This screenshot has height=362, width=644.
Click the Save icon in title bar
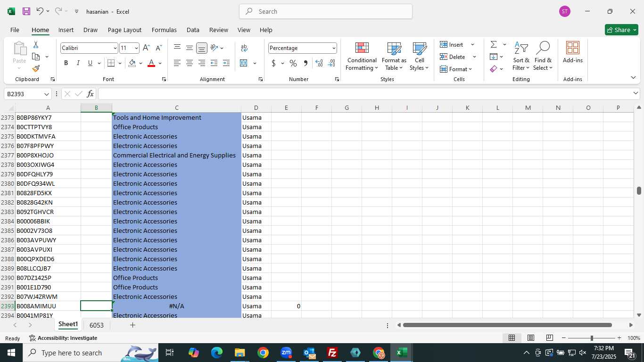coord(26,11)
